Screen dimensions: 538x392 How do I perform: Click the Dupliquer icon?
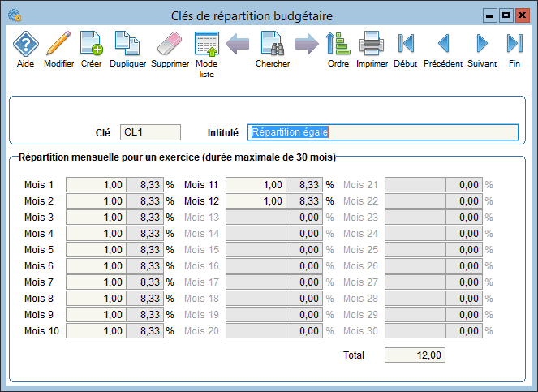click(127, 43)
